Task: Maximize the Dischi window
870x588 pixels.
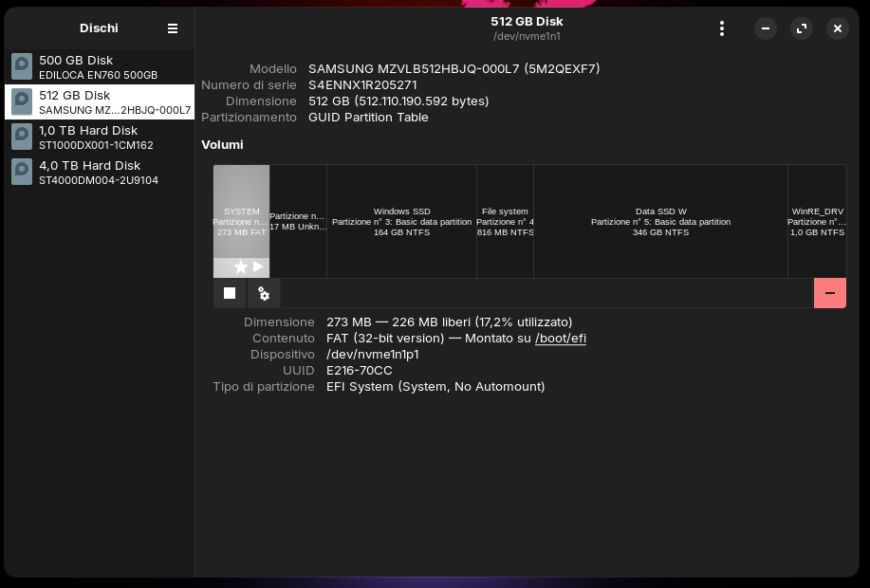Action: point(802,28)
